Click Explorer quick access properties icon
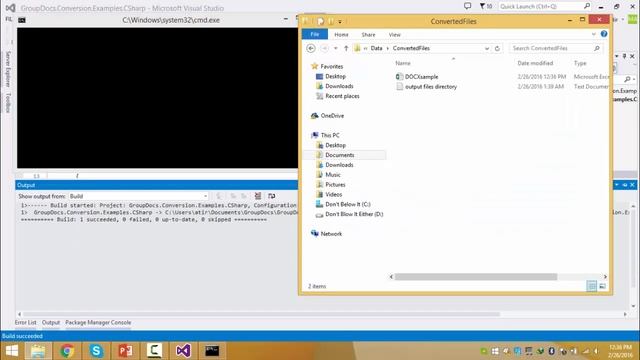640x360 pixels. (320, 21)
